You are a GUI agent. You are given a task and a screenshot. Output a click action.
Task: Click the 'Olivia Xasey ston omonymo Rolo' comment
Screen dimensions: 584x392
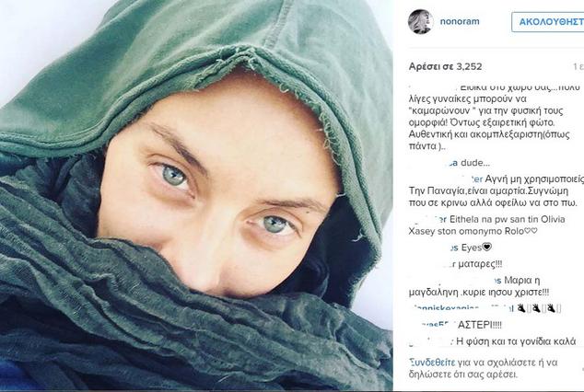click(487, 225)
